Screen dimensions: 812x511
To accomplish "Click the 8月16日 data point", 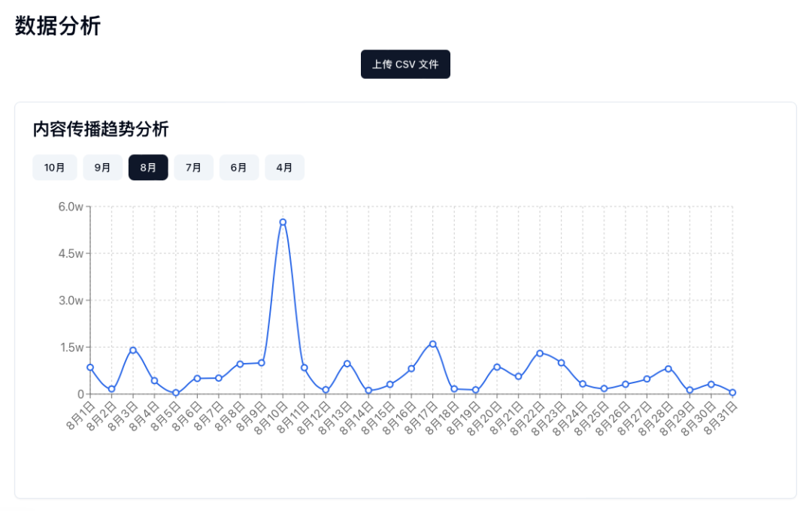I will click(411, 369).
